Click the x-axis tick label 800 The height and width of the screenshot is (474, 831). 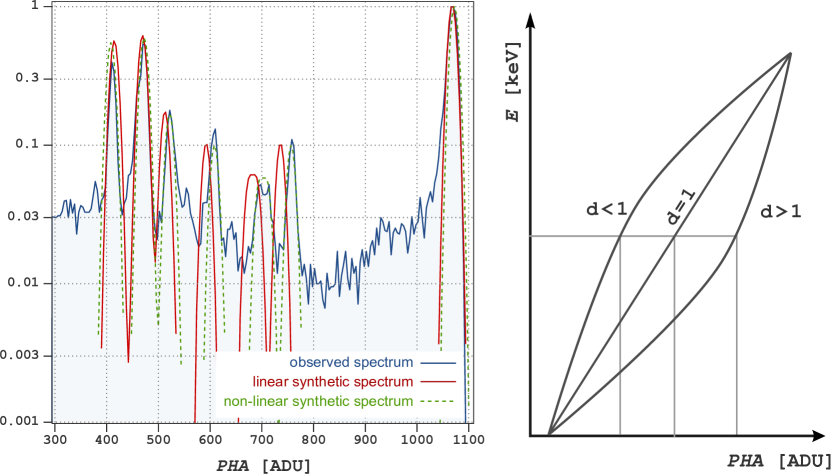tap(313, 440)
